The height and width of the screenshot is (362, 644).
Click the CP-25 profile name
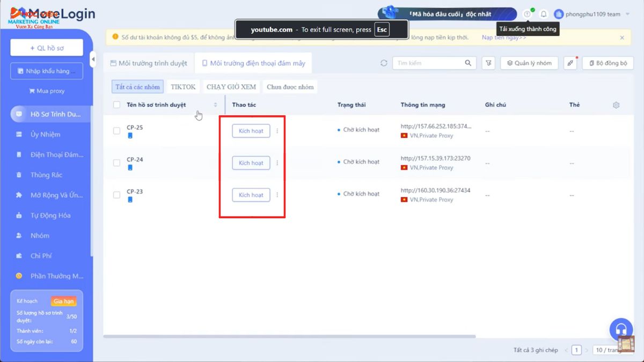(x=135, y=128)
